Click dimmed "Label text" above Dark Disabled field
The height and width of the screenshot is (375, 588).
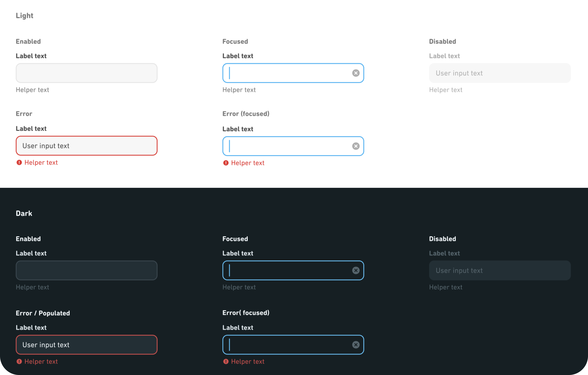coord(444,253)
